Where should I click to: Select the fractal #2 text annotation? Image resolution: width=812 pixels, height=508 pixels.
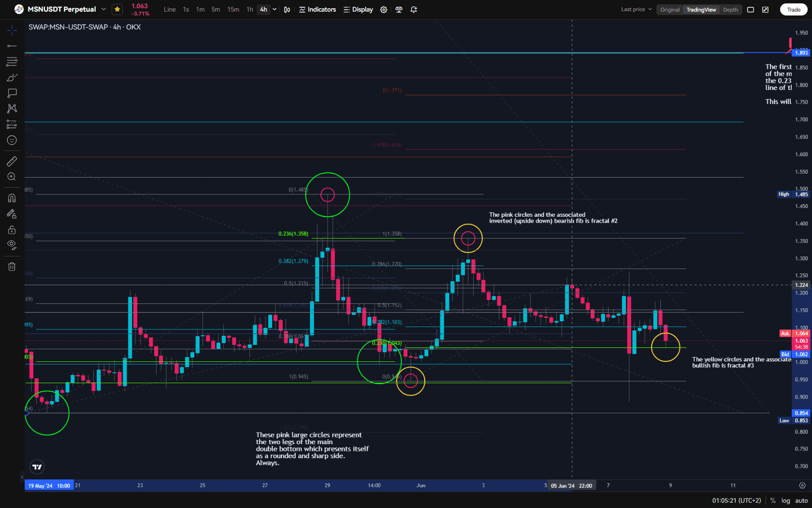553,218
